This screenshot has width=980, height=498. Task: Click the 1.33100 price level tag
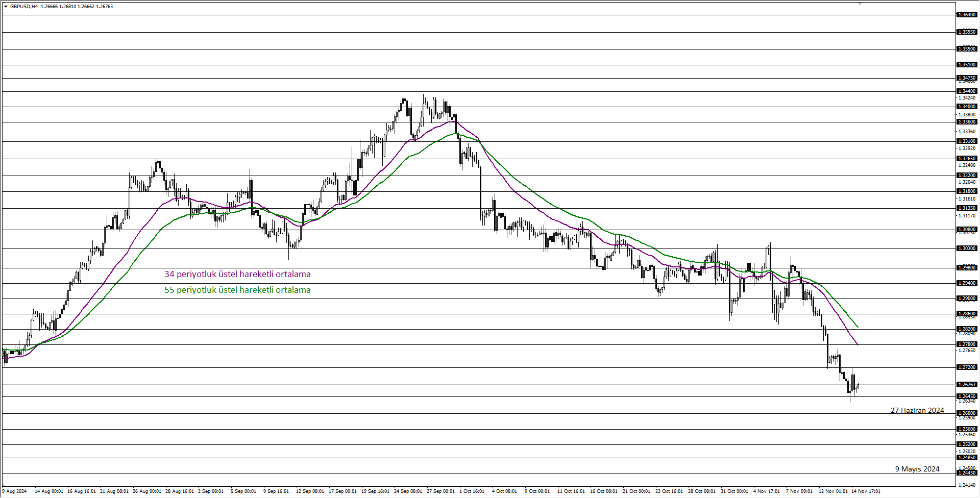[x=967, y=141]
